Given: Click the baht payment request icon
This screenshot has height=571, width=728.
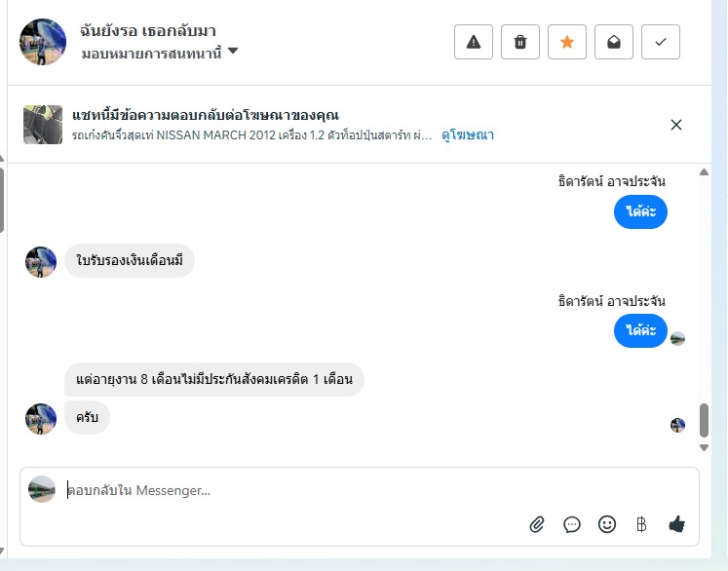Looking at the screenshot, I should click(641, 524).
